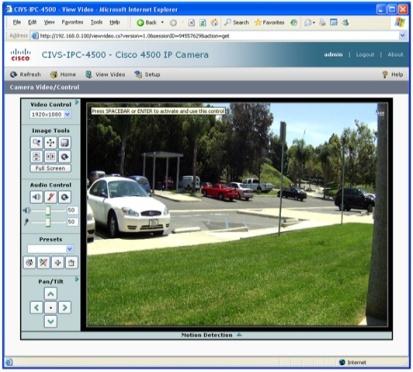Viewport: 413px width, 372px height.
Task: Tilt the camera down with down arrow
Action: 50,321
